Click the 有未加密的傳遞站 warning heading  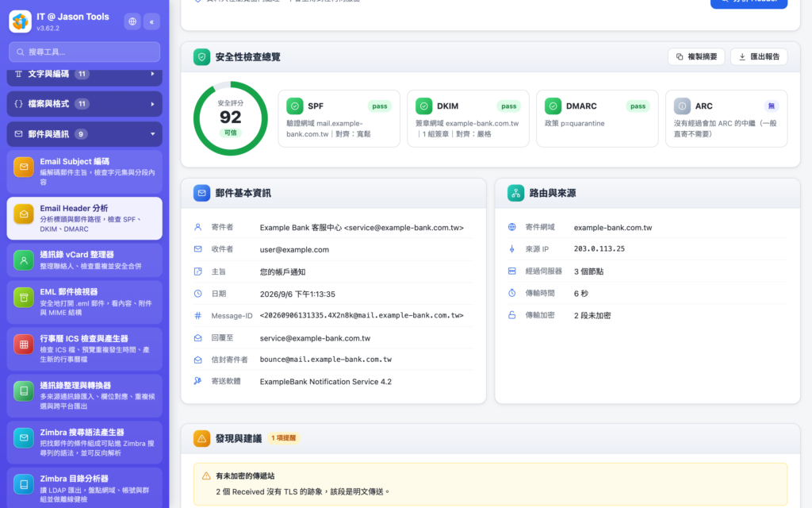coord(245,476)
